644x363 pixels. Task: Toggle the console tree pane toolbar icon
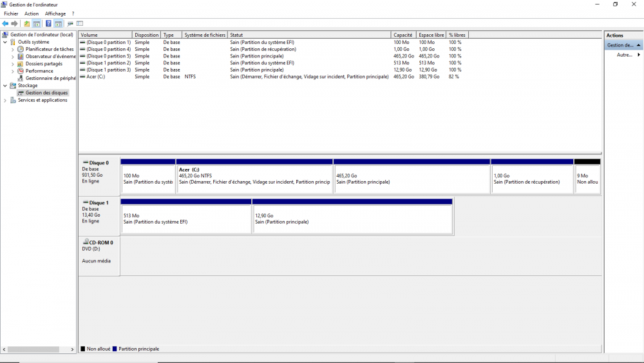[x=37, y=24]
